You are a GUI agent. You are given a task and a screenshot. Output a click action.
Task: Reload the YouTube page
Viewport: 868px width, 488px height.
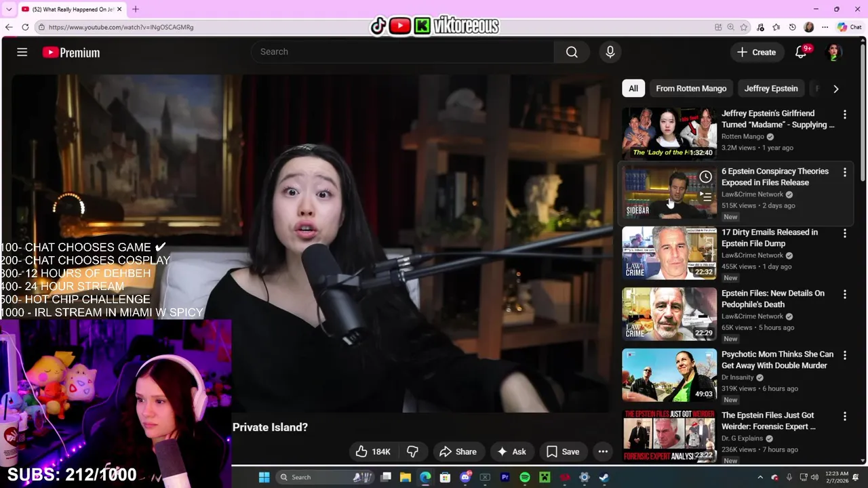[25, 27]
